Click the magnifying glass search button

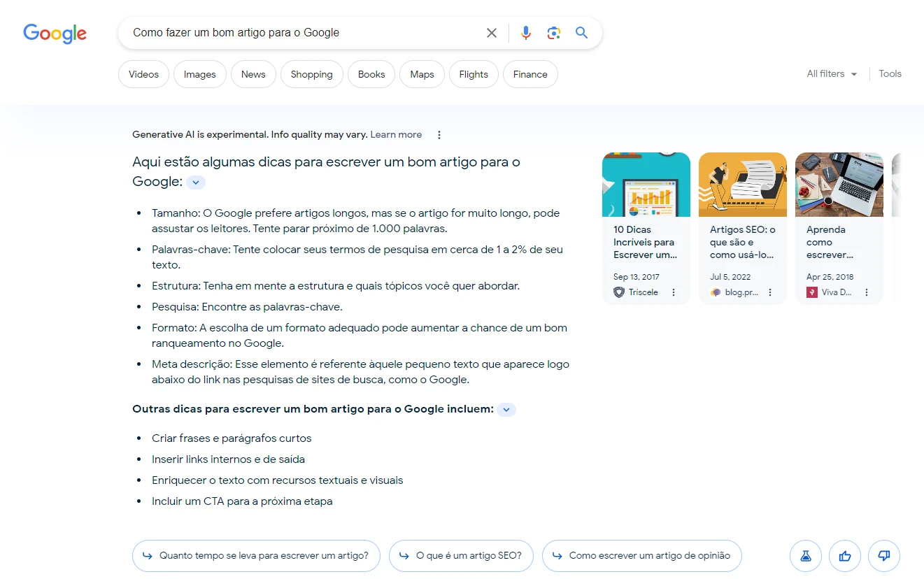(x=582, y=33)
